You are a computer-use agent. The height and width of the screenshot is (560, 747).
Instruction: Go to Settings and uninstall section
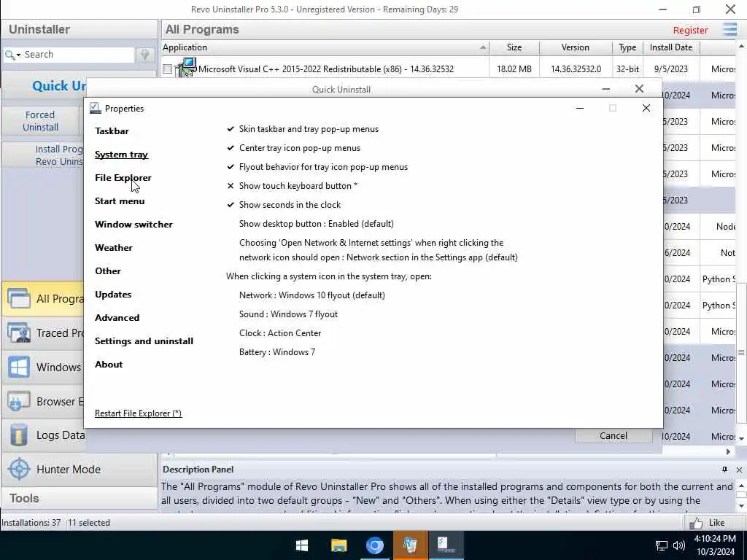[x=144, y=341]
